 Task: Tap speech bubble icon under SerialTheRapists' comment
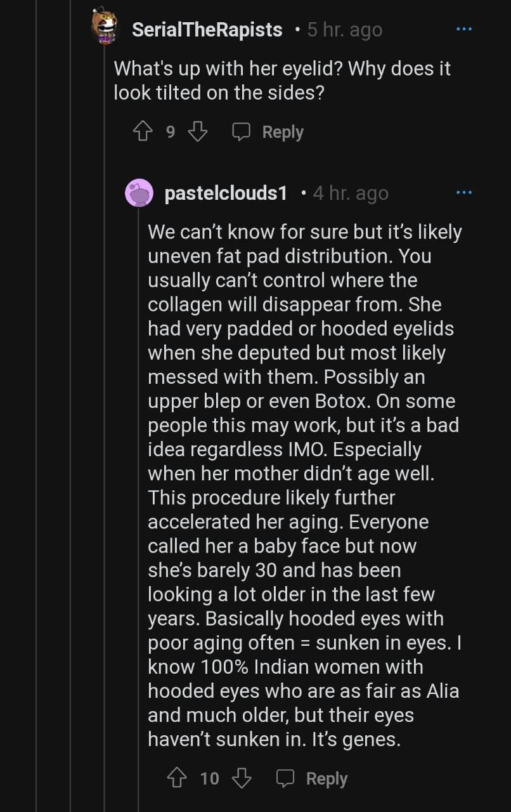pyautogui.click(x=241, y=132)
